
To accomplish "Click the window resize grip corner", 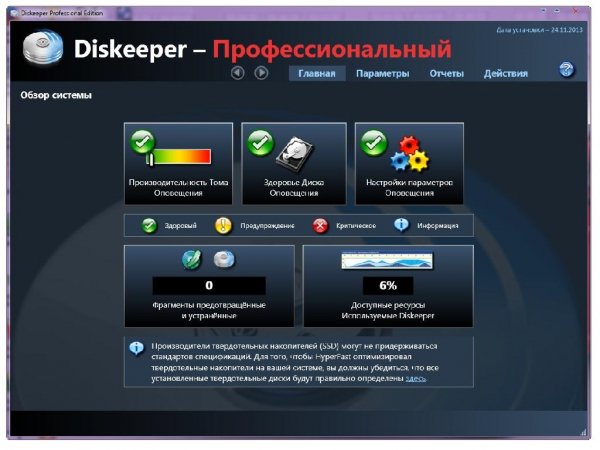I will [x=583, y=433].
